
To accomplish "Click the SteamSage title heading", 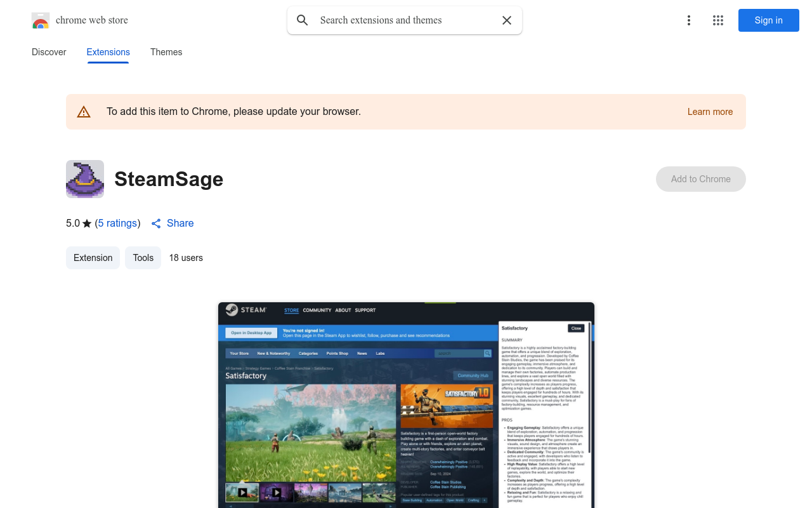I will [x=169, y=179].
